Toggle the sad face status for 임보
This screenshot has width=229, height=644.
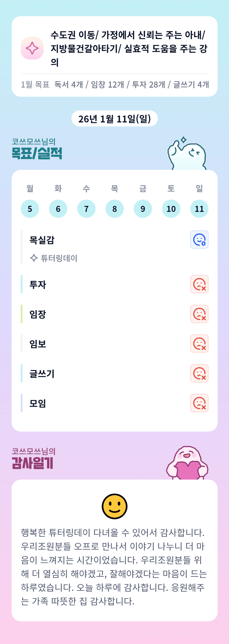click(199, 344)
